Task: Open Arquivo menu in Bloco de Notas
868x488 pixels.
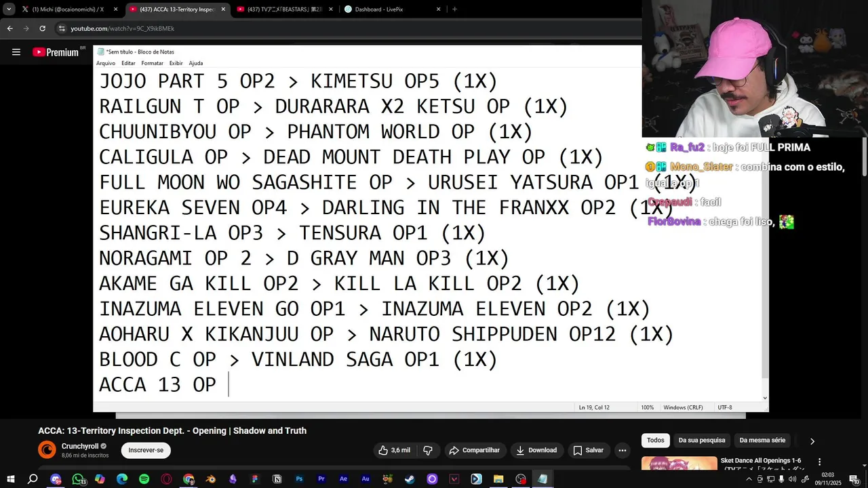Action: pos(106,63)
